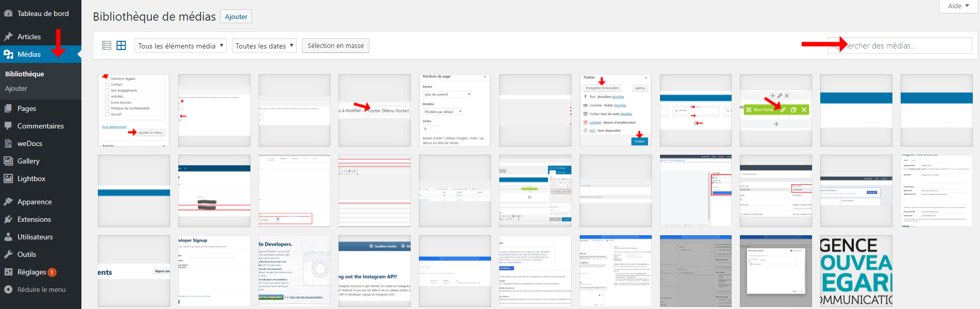Click the Apparence paintbrush icon
This screenshot has height=309, width=980.
pyautogui.click(x=8, y=202)
